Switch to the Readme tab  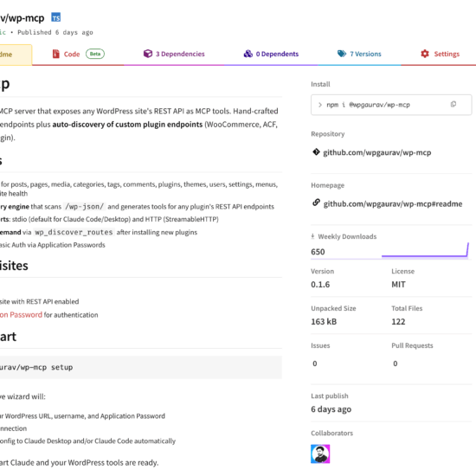click(16, 55)
